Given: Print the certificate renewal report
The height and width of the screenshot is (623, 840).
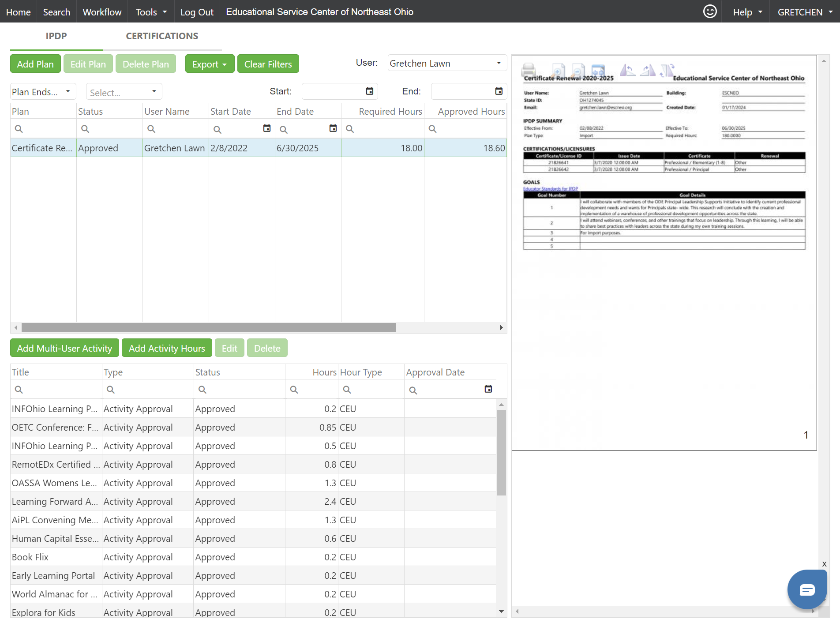Looking at the screenshot, I should (x=529, y=70).
